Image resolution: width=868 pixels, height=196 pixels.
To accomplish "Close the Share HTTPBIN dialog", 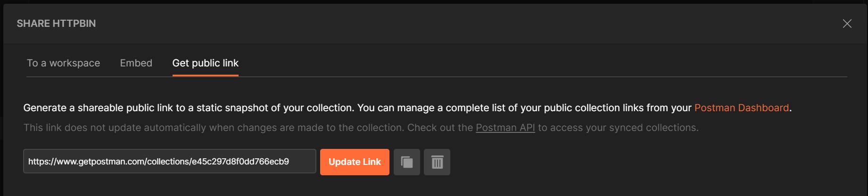I will point(847,24).
